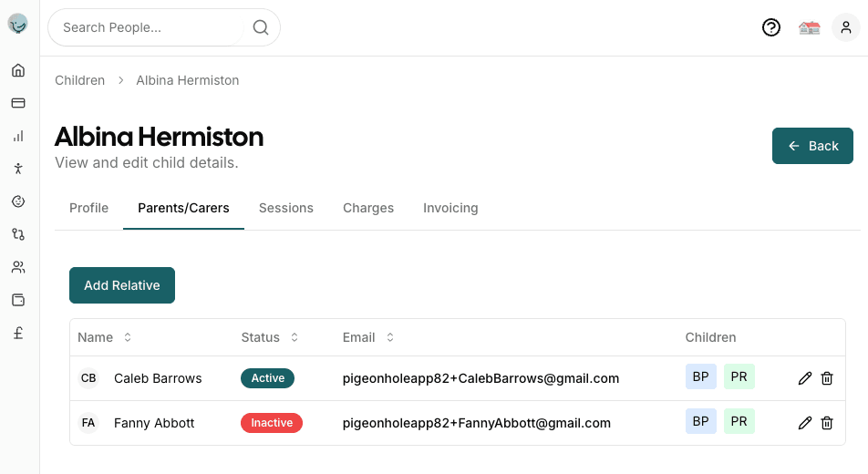Image resolution: width=868 pixels, height=474 pixels.
Task: Click the bar chart reports sidebar icon
Action: coord(18,136)
